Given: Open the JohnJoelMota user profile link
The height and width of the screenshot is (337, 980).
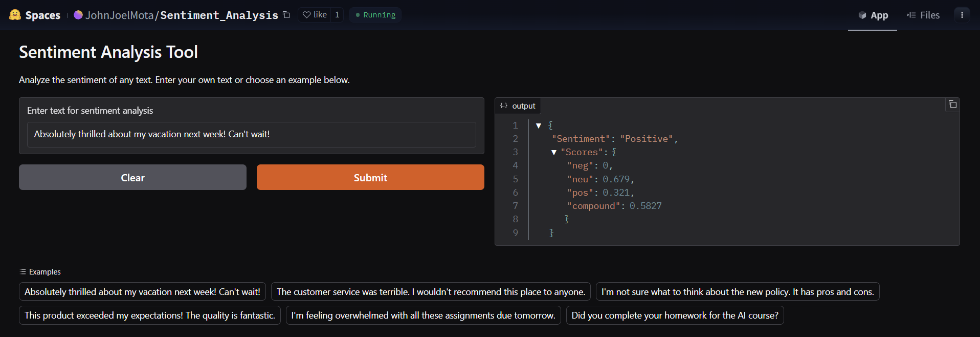Looking at the screenshot, I should 119,15.
